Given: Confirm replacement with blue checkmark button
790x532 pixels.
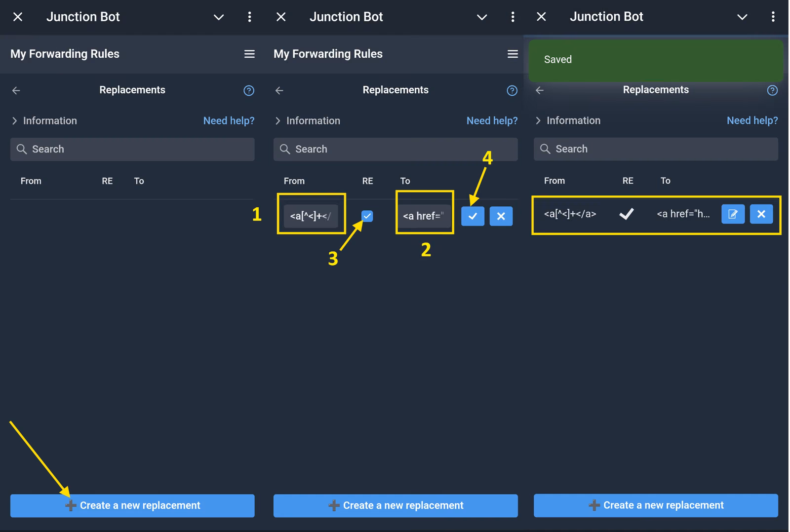Looking at the screenshot, I should coord(473,216).
